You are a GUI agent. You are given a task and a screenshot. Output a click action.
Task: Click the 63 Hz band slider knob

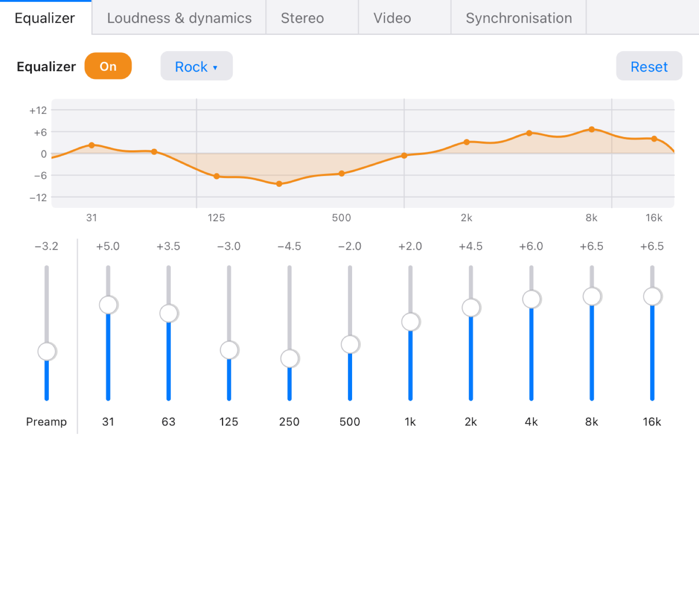169,313
